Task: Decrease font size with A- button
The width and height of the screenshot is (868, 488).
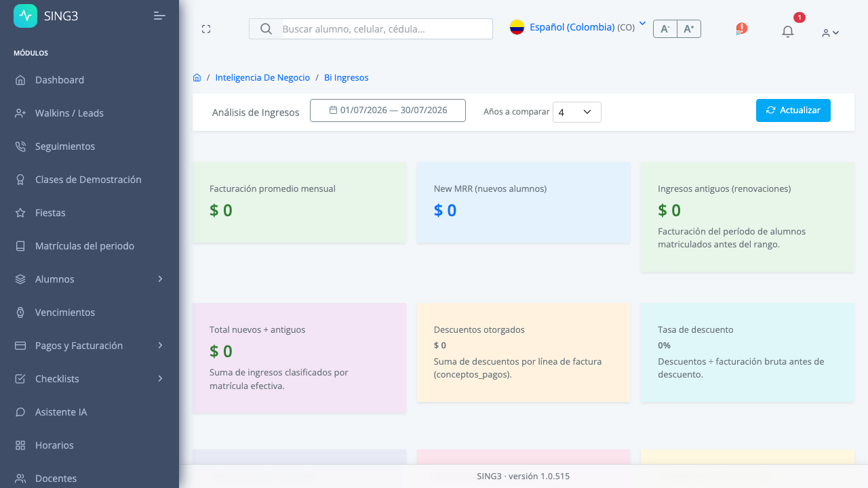Action: 665,29
